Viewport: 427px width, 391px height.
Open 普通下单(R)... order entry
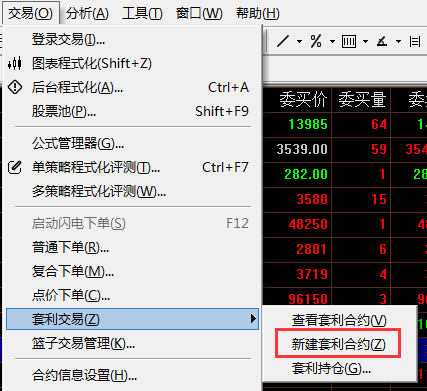pyautogui.click(x=132, y=247)
